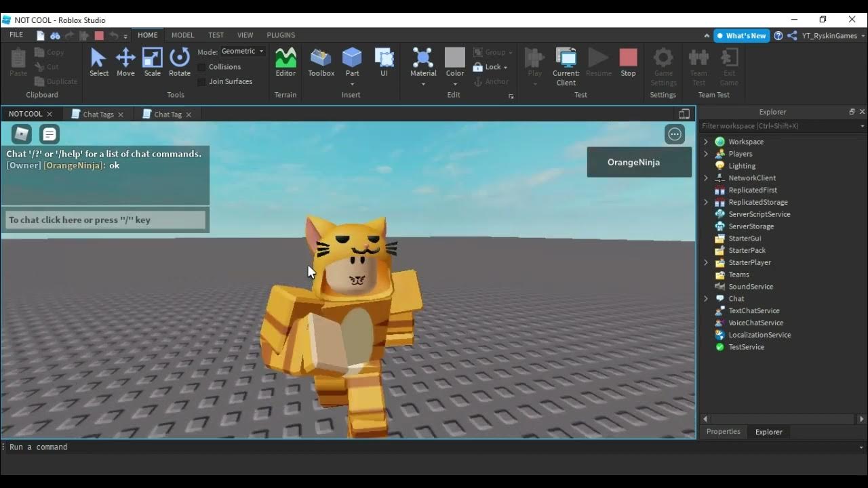
Task: Expand the StarterPlayer tree node
Action: click(x=706, y=262)
